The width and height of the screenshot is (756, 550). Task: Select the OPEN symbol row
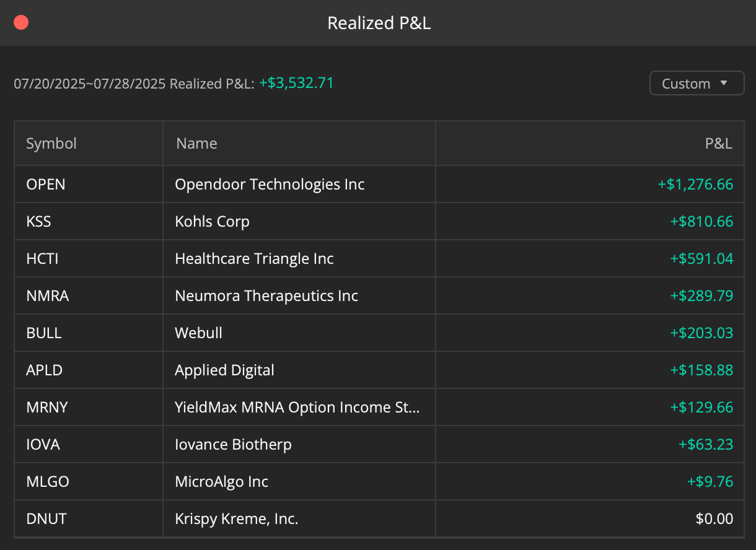tap(379, 184)
